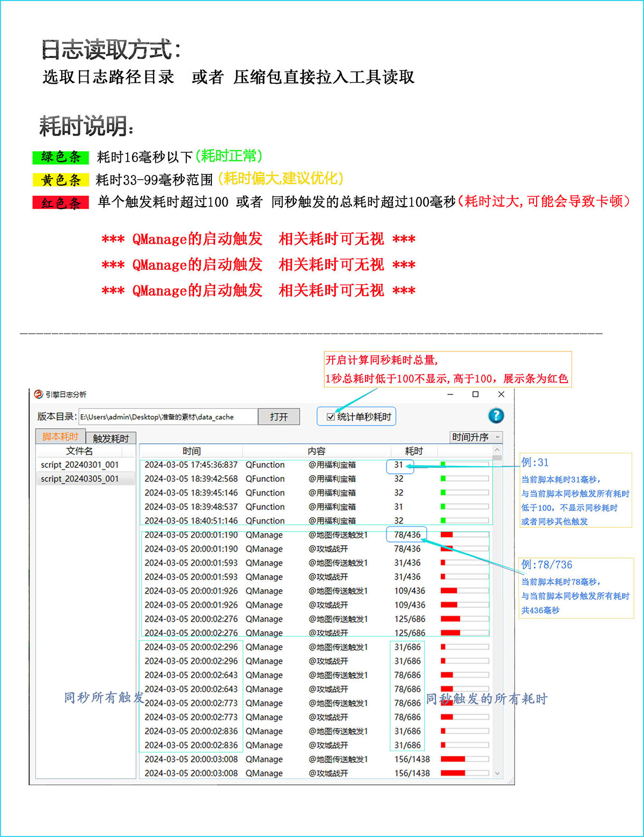Sort by the 内容 column header
Screen dimensions: 644x837
click(317, 451)
